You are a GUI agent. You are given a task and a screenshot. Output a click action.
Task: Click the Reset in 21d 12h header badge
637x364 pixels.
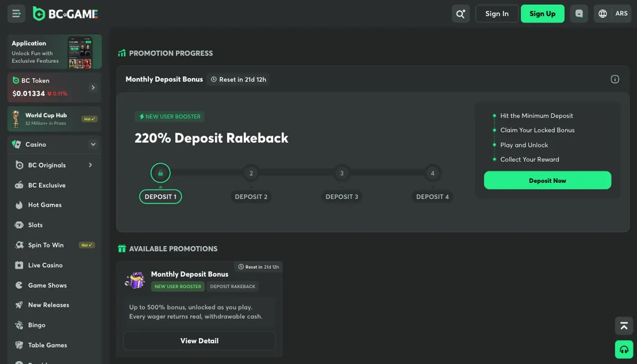tap(238, 79)
